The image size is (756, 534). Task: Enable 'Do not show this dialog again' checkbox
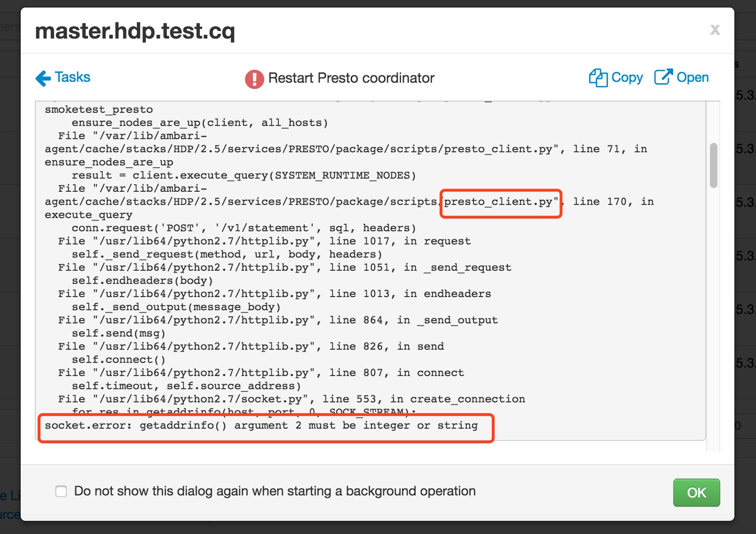click(61, 491)
